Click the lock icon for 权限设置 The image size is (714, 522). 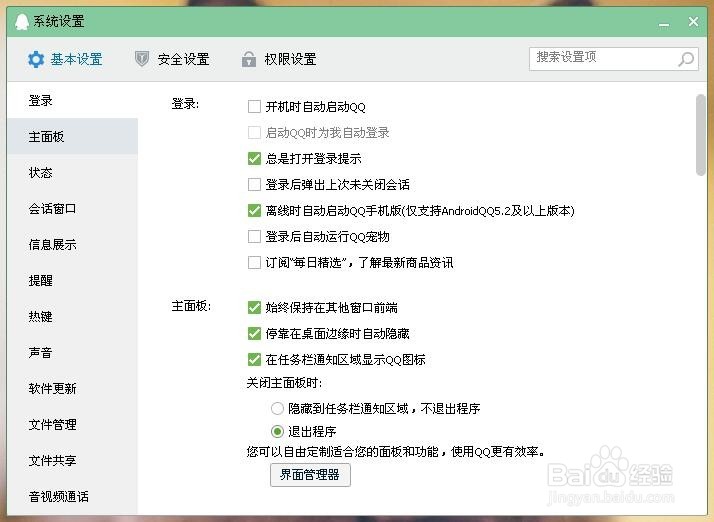pyautogui.click(x=249, y=59)
